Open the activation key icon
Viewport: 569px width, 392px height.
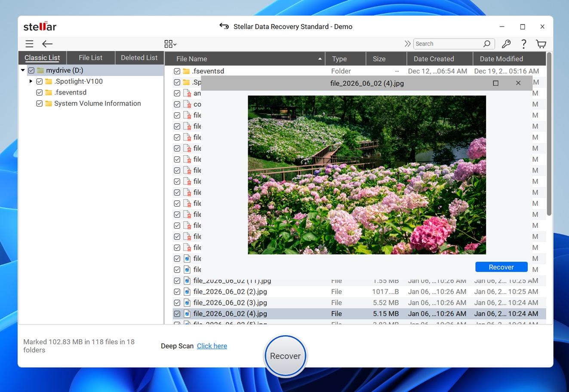(506, 43)
